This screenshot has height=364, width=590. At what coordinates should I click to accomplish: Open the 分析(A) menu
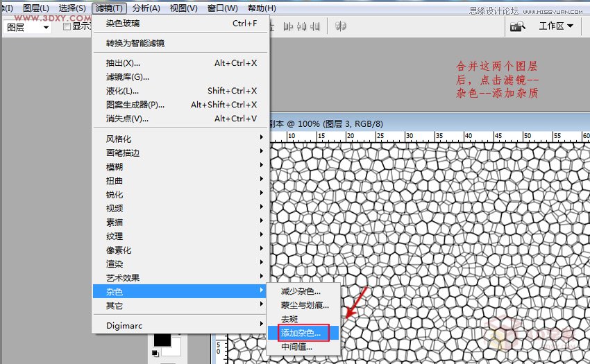(146, 8)
